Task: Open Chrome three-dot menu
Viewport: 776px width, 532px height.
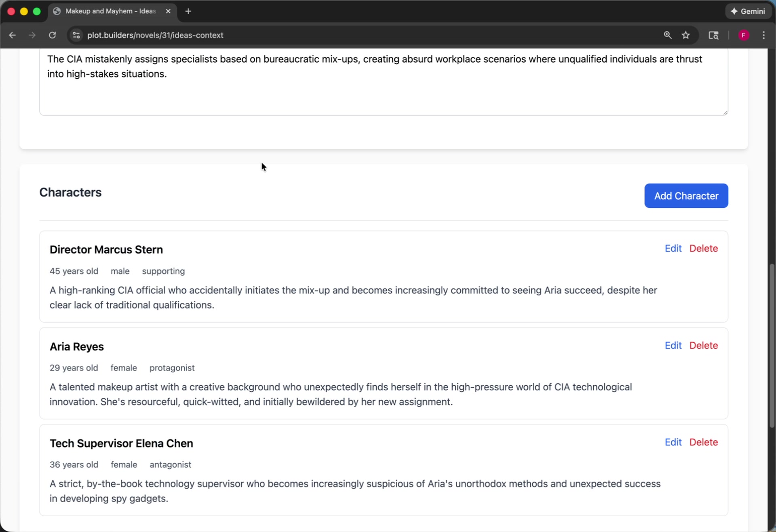Action: tap(763, 35)
